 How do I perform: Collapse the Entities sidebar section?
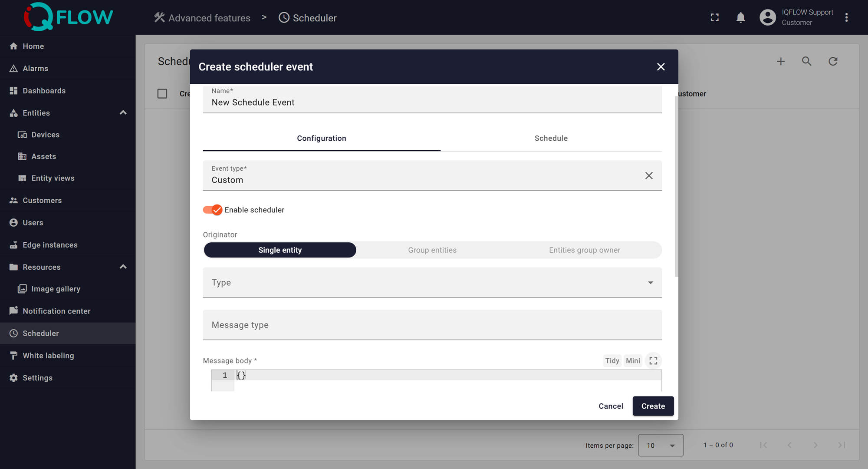coord(123,113)
